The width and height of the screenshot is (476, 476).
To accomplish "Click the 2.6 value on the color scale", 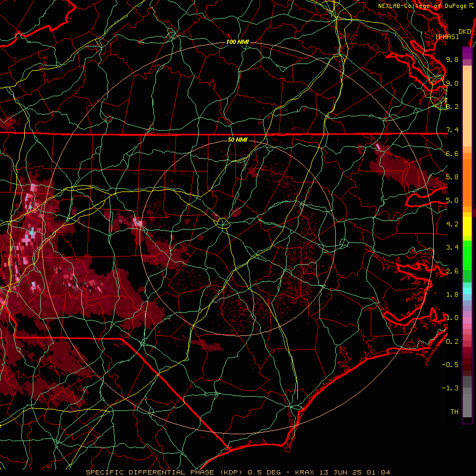I will click(452, 271).
